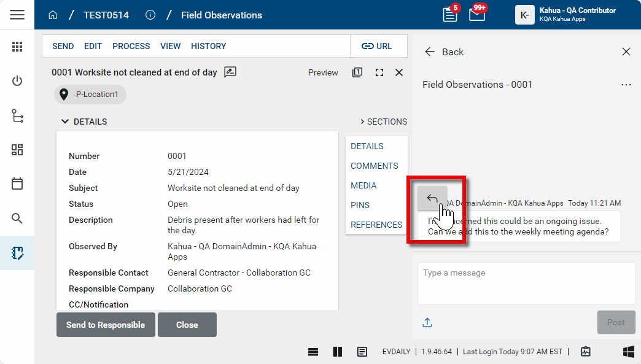Click the Type a message field

point(526,283)
